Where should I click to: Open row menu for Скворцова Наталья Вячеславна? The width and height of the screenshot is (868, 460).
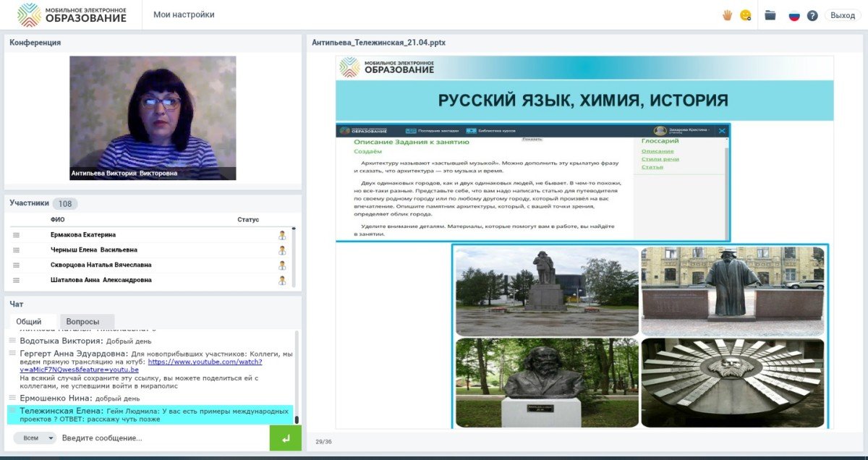16,265
